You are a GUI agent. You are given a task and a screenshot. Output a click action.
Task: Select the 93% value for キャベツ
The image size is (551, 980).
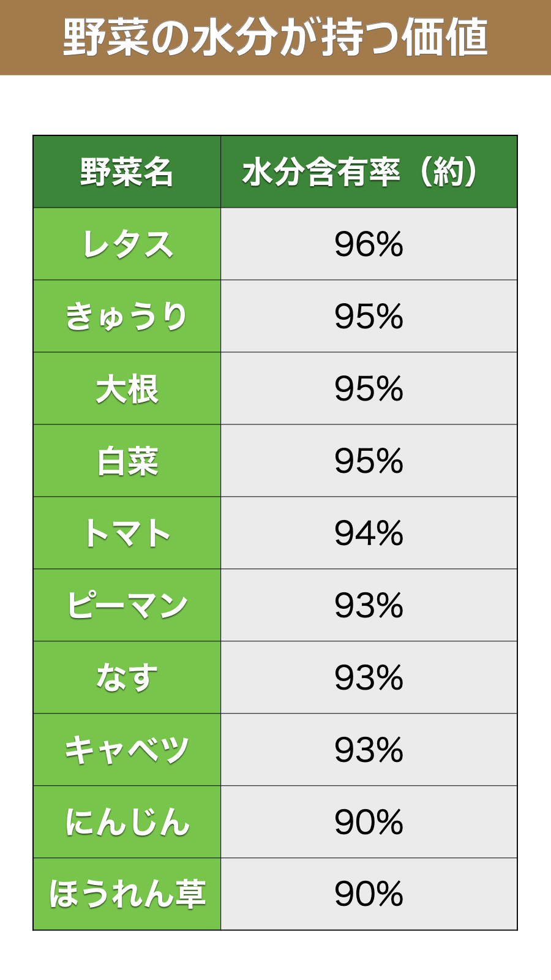point(369,750)
